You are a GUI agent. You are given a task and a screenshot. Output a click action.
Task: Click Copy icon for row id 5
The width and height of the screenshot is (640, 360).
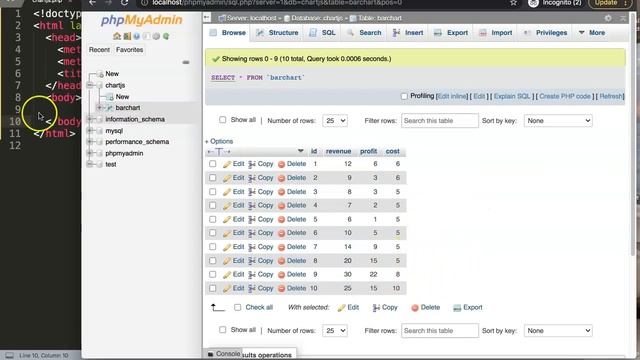click(252, 220)
